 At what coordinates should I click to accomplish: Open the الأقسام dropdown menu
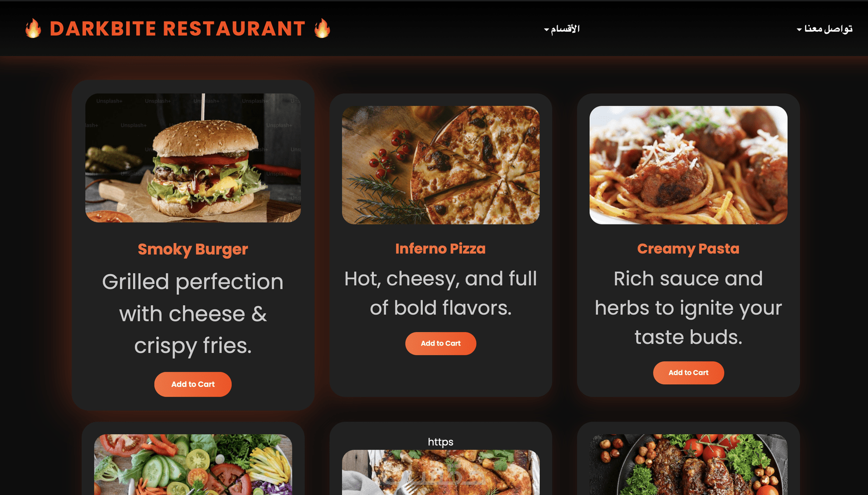(562, 29)
